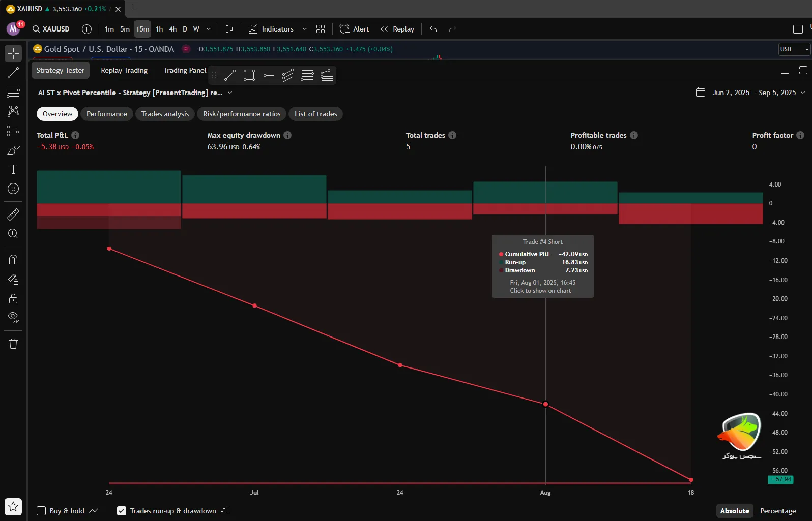This screenshot has height=521, width=812.
Task: Open the emoji and icons tool
Action: coord(13,189)
